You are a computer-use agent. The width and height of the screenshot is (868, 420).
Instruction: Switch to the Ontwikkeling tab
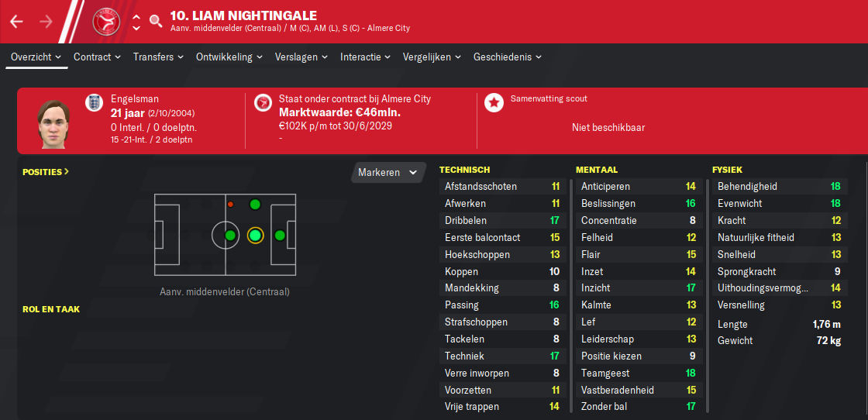coord(229,57)
